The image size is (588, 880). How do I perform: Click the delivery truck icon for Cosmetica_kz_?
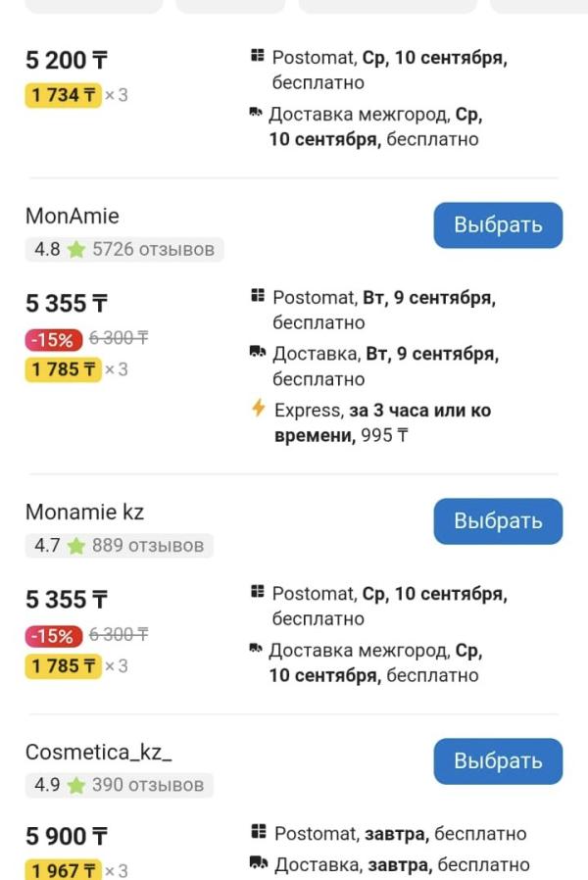pos(258,862)
